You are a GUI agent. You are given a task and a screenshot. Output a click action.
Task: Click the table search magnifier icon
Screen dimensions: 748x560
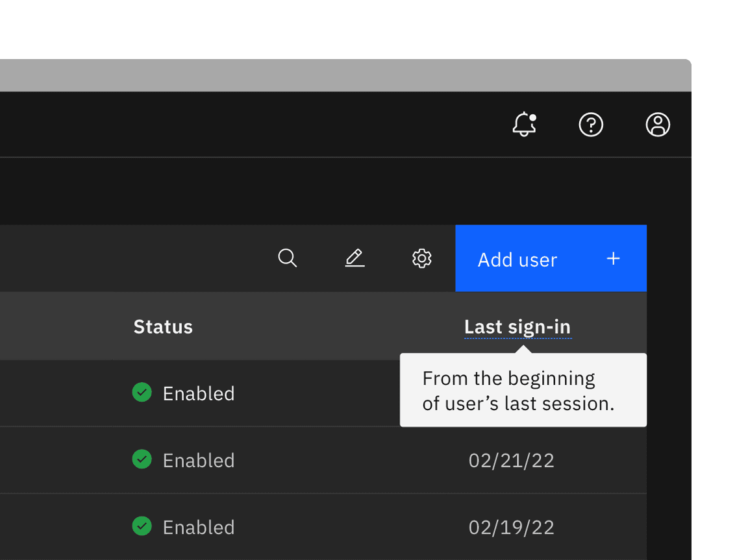(288, 258)
